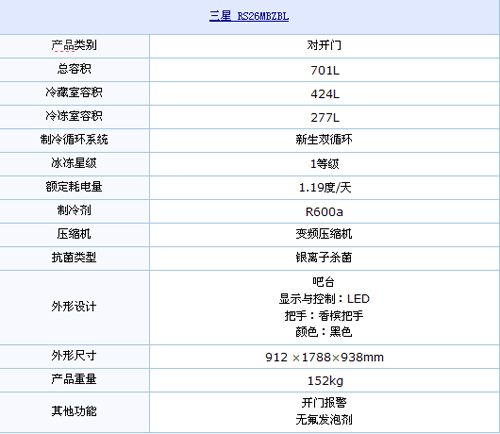Viewport: 500px width, 434px height.
Task: Select the 制冷循环系统 label
Action: 74,139
